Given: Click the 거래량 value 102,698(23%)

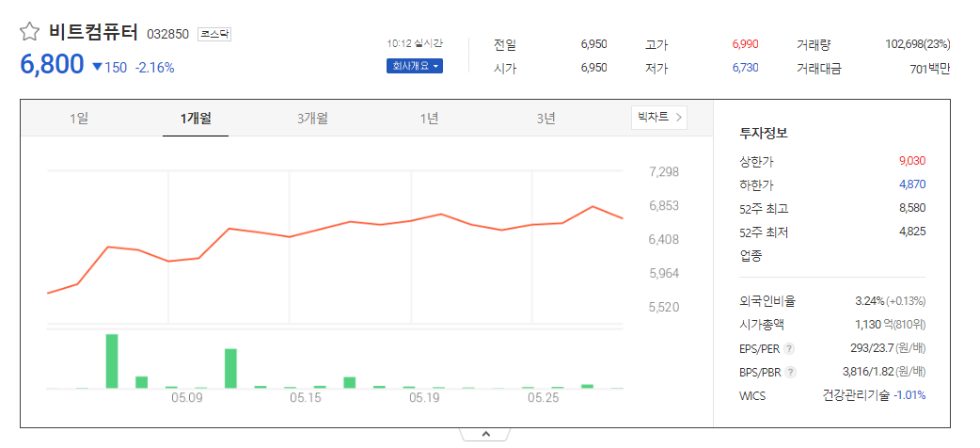Looking at the screenshot, I should pyautogui.click(x=918, y=44).
